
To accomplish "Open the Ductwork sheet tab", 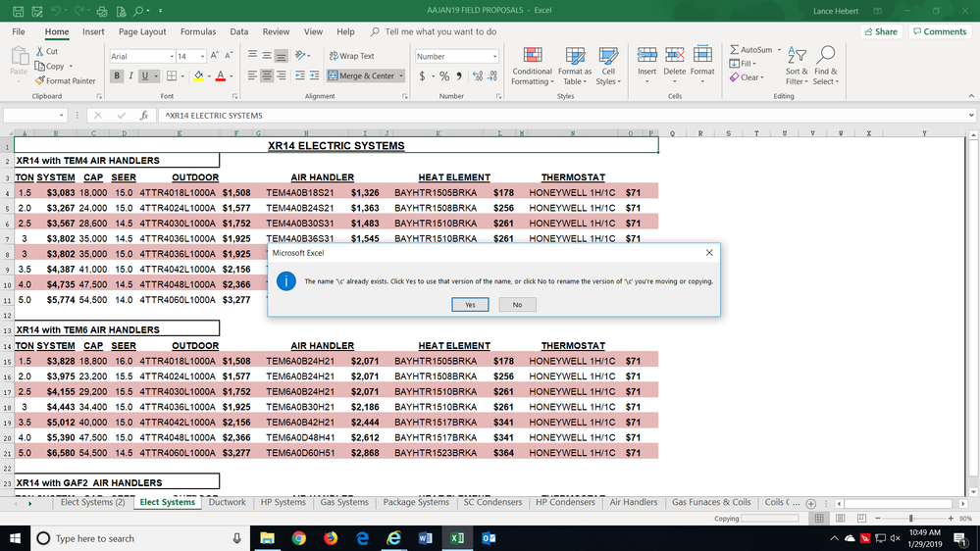I will pyautogui.click(x=228, y=502).
